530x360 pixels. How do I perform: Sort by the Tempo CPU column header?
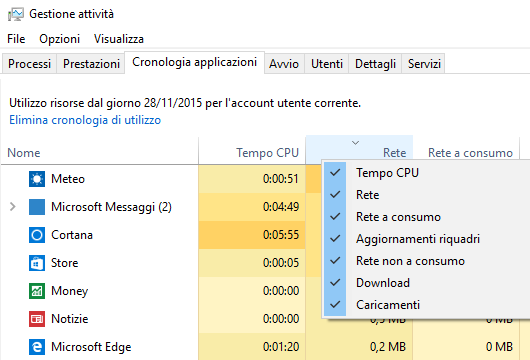tap(252, 151)
